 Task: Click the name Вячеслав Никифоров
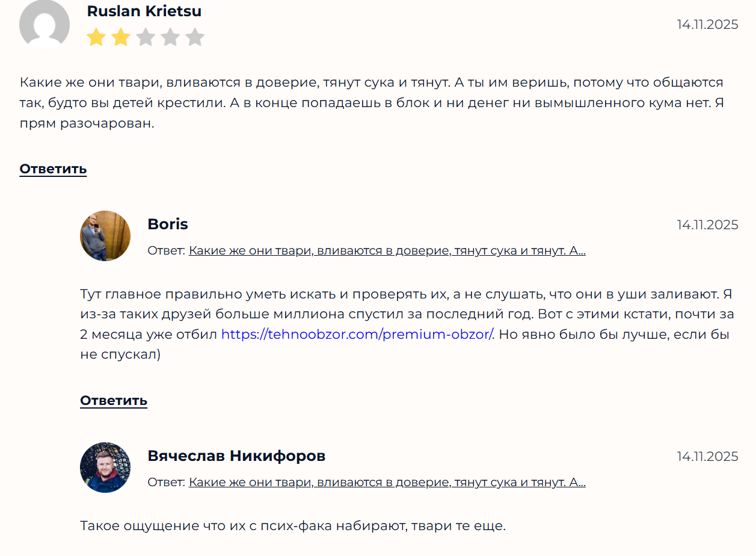(x=236, y=456)
